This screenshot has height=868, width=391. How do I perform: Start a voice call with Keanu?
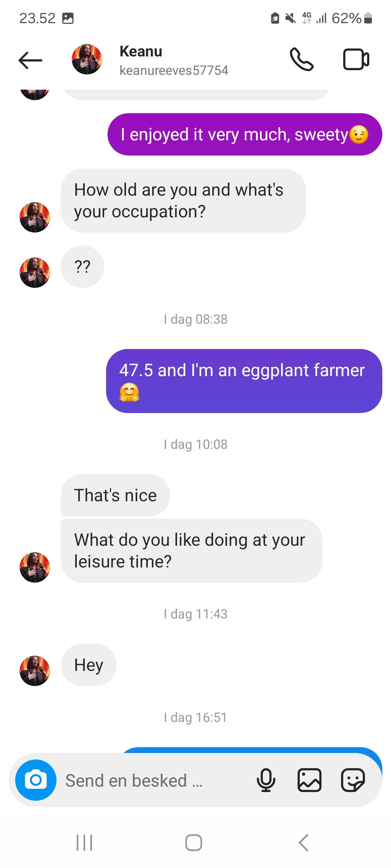tap(301, 59)
